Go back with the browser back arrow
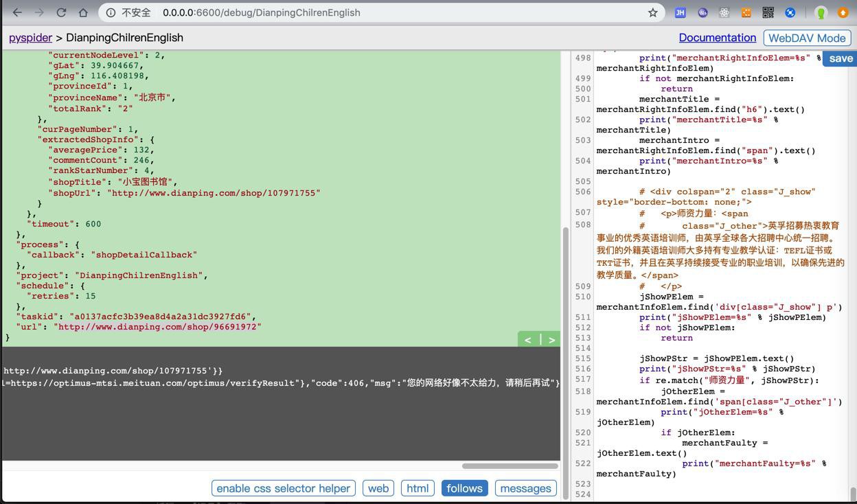Viewport: 857px width, 504px height. (x=17, y=12)
